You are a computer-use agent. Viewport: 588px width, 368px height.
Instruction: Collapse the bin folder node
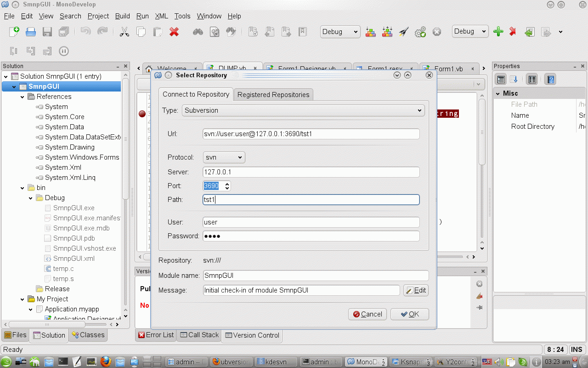23,188
